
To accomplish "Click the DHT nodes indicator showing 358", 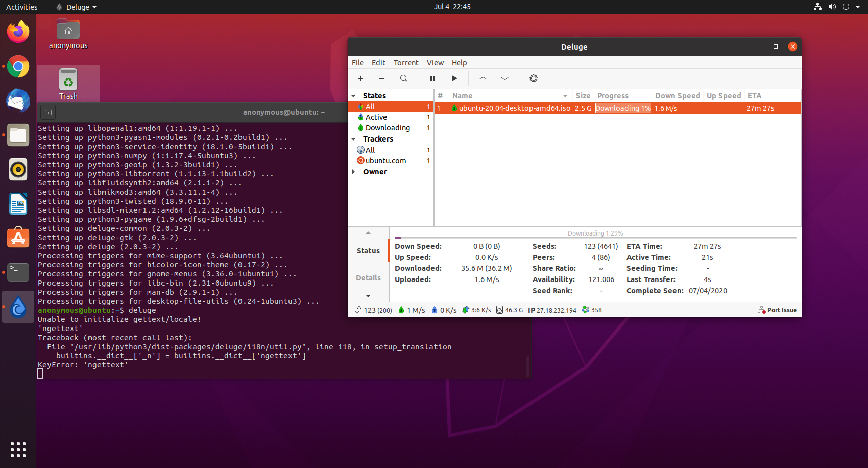I will coord(591,310).
